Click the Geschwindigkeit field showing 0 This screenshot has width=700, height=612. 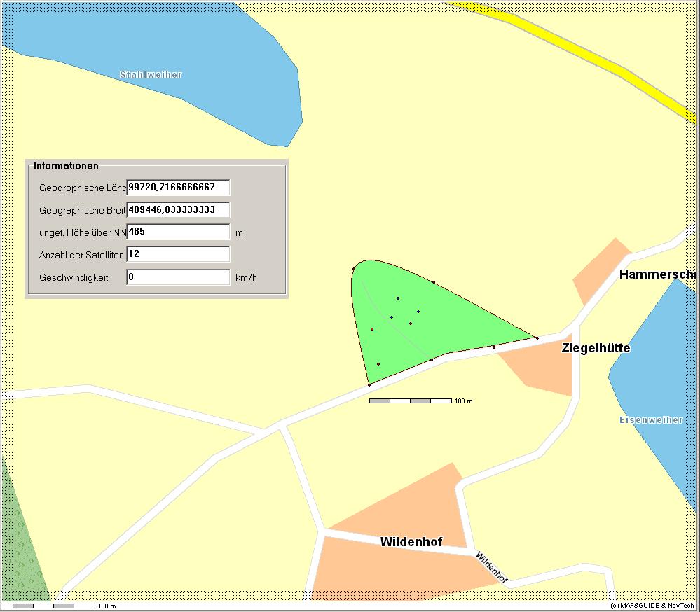tap(178, 277)
